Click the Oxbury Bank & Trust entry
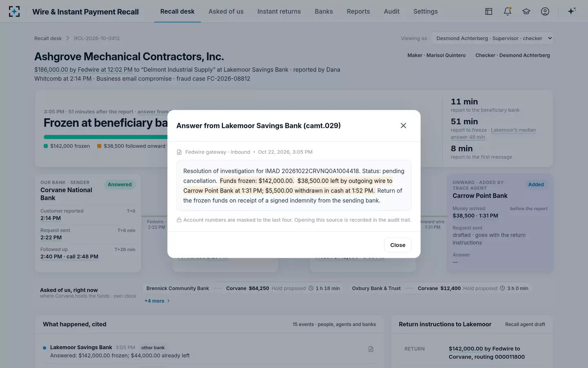Viewport: 588px width, 368px height. [x=376, y=288]
